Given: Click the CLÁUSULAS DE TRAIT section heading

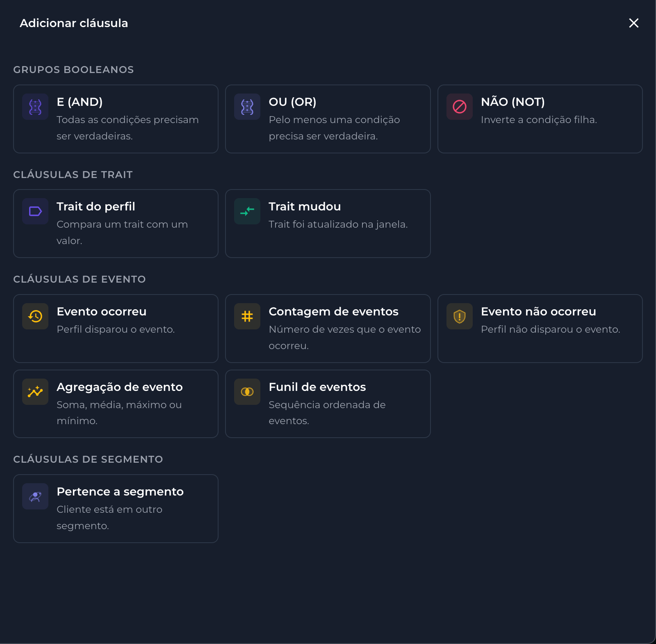Looking at the screenshot, I should coord(73,174).
